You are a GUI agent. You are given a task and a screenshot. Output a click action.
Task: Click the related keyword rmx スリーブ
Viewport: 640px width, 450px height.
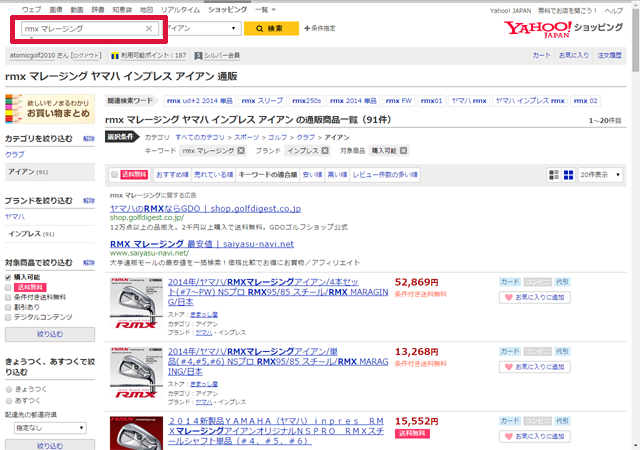(x=262, y=100)
